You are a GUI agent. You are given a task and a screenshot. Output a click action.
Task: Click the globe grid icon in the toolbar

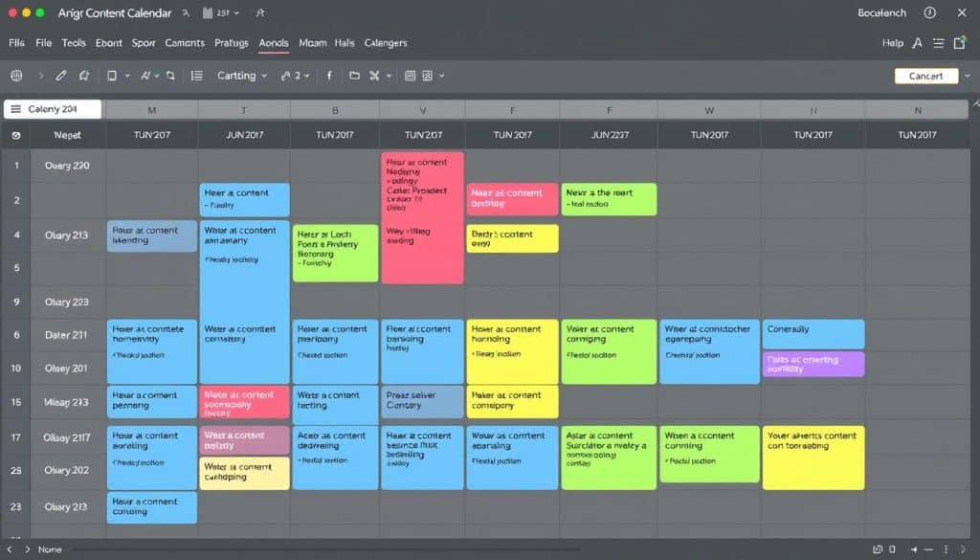(17, 76)
